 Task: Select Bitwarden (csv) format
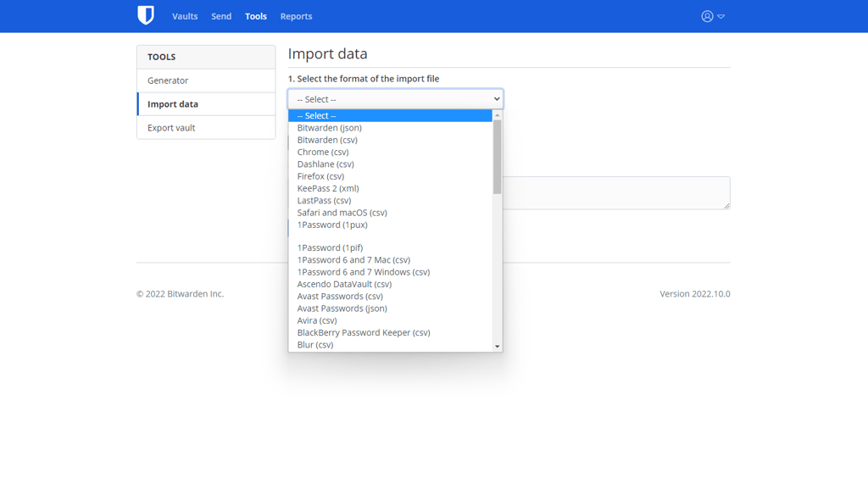tap(390, 140)
